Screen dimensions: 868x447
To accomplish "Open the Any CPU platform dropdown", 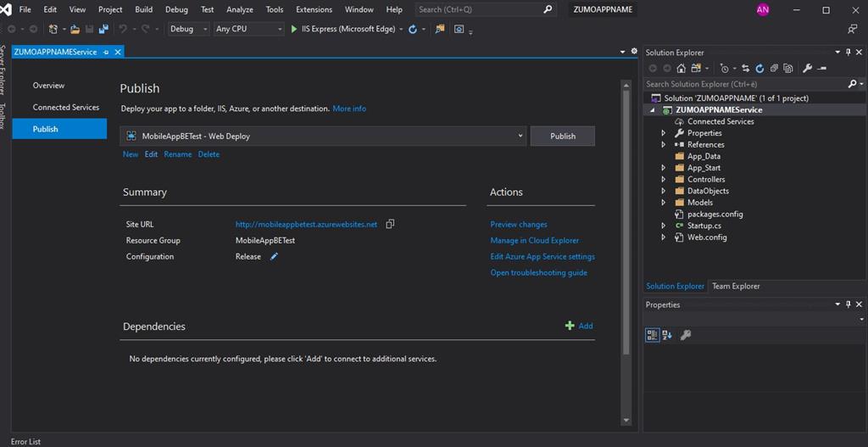I will tap(248, 29).
